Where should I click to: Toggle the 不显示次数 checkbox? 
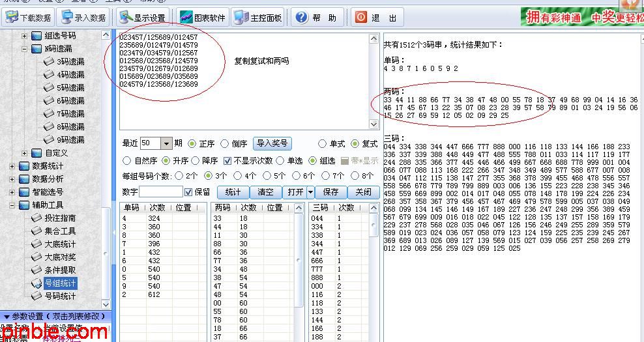click(x=227, y=160)
